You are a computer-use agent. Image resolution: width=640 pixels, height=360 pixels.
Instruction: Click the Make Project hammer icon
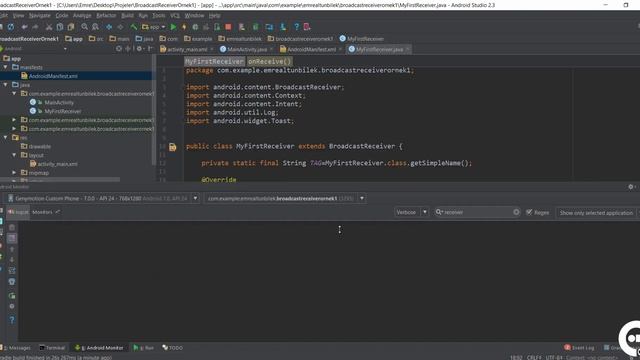[x=134, y=27]
